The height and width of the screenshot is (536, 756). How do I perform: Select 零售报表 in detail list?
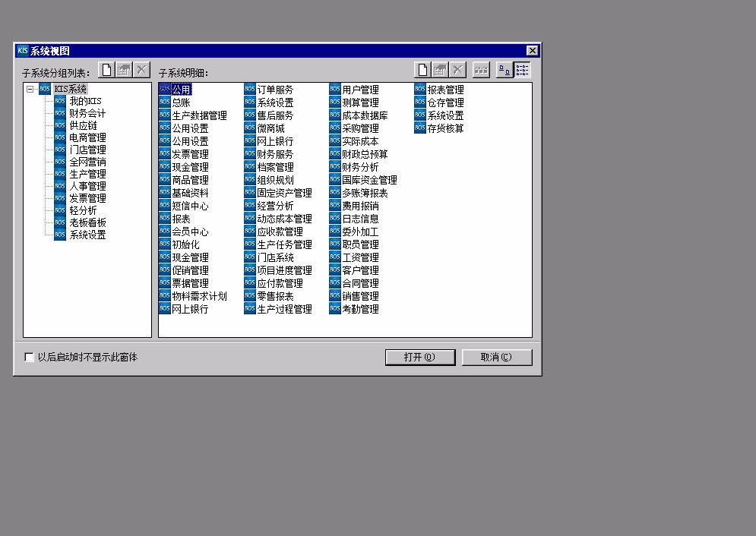(x=275, y=295)
